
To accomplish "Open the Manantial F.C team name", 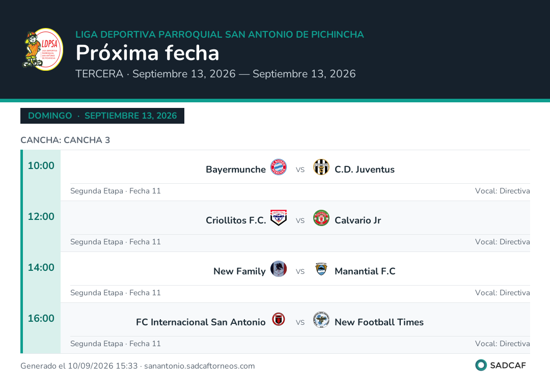I will click(365, 271).
